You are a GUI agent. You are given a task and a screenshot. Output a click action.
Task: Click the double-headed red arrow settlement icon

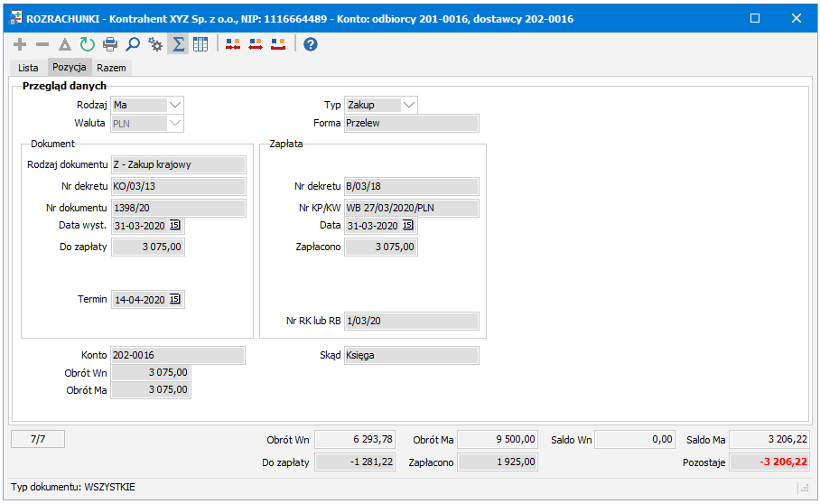256,44
